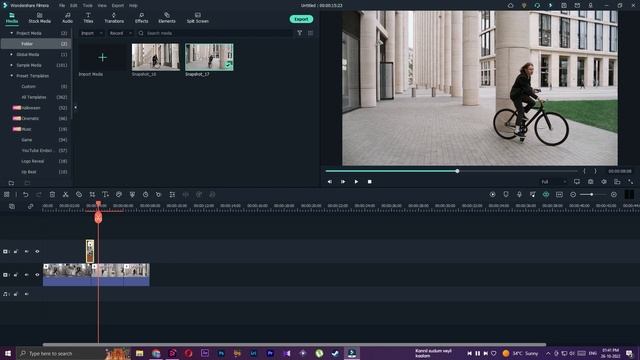Take a snapshot with the camera icon
The height and width of the screenshot is (360, 640).
click(x=590, y=182)
